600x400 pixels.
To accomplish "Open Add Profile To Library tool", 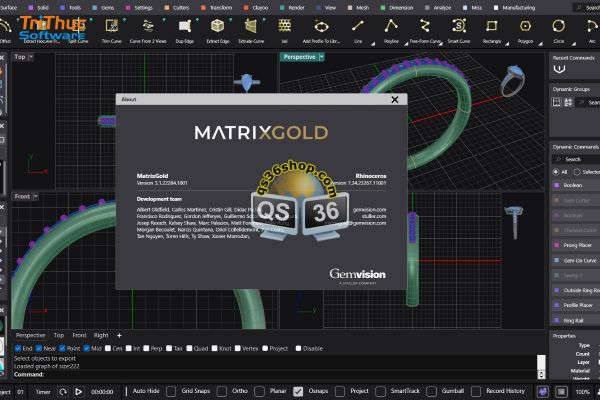I will click(321, 30).
